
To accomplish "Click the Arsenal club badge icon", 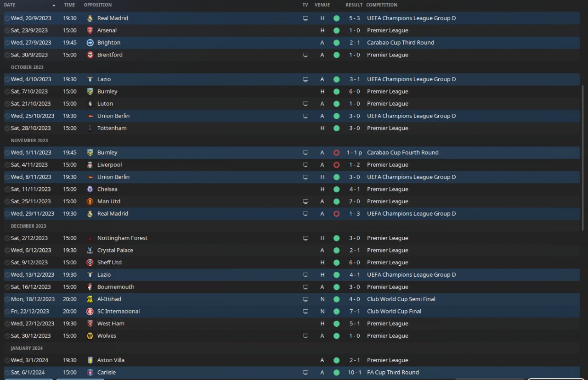I will coord(90,30).
